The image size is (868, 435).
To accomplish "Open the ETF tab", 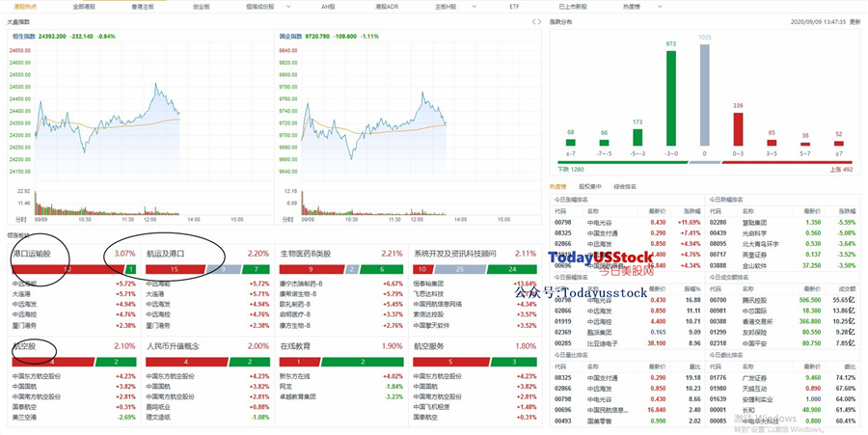I will (x=514, y=7).
